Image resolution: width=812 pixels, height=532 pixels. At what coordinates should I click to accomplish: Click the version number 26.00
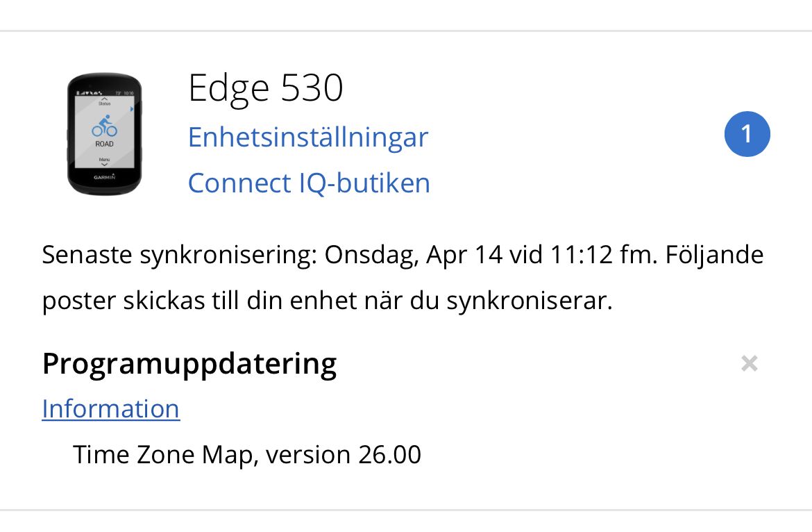tap(390, 454)
